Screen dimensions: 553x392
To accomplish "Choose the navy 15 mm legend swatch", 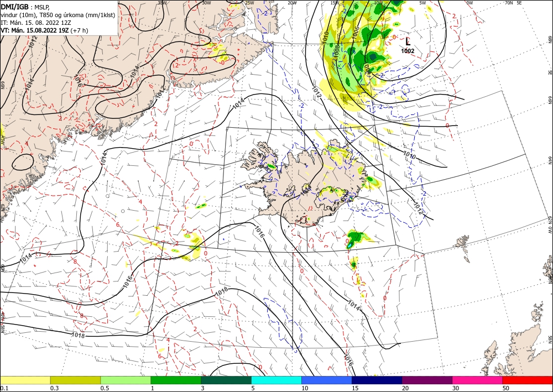I will [377, 380].
